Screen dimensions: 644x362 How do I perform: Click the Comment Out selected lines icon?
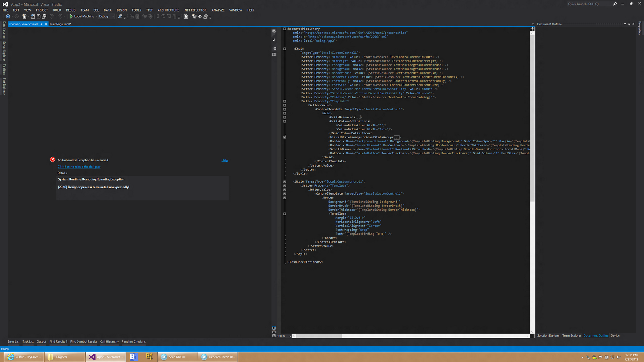point(144,16)
